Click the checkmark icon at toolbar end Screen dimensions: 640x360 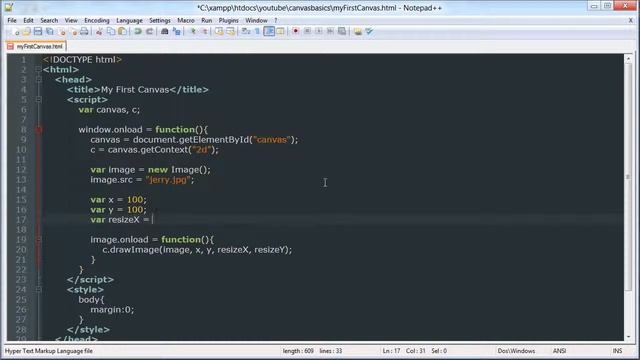(x=369, y=31)
